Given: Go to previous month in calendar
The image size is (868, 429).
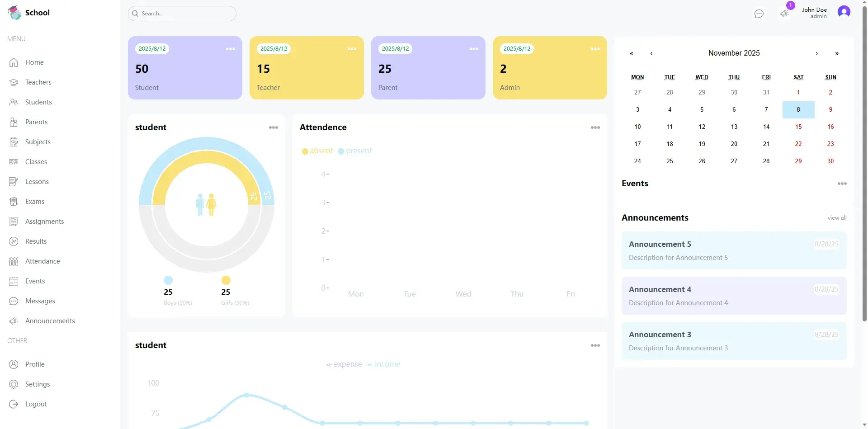Looking at the screenshot, I should click(x=651, y=53).
